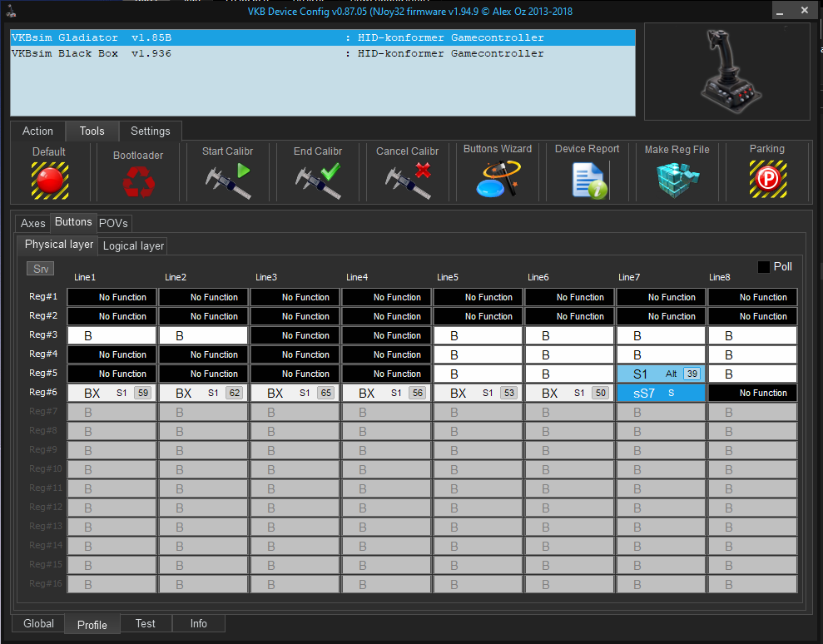
Task: Switch to the Axes tab
Action: click(x=33, y=223)
